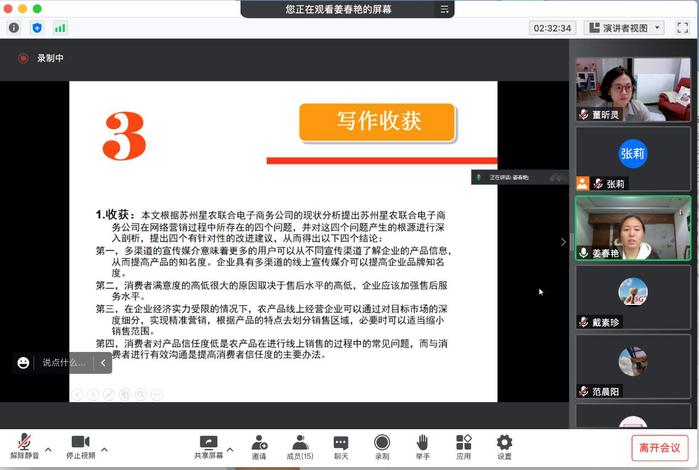699x470 pixels.
Task: Open members list 成员(15)
Action: (x=300, y=444)
